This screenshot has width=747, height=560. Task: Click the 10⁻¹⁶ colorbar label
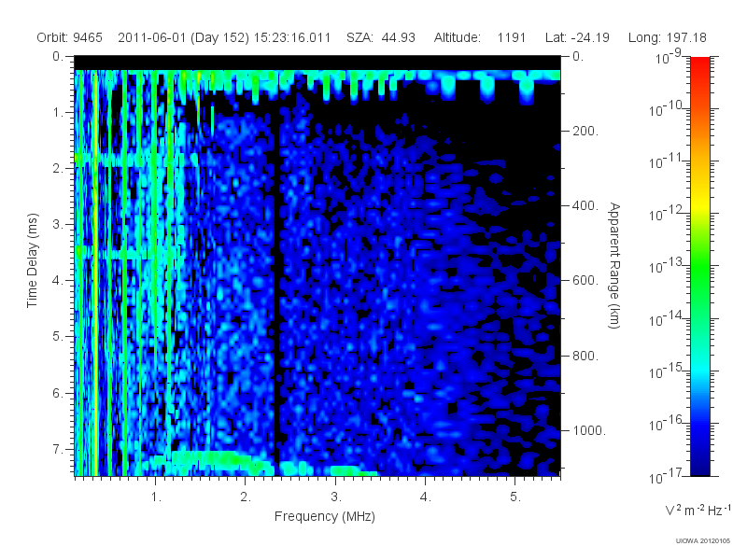(667, 425)
